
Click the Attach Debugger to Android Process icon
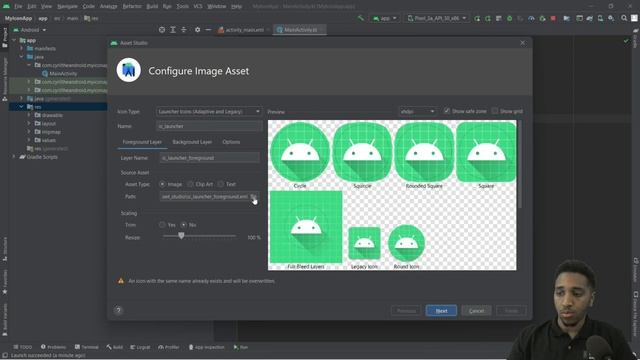[x=542, y=18]
